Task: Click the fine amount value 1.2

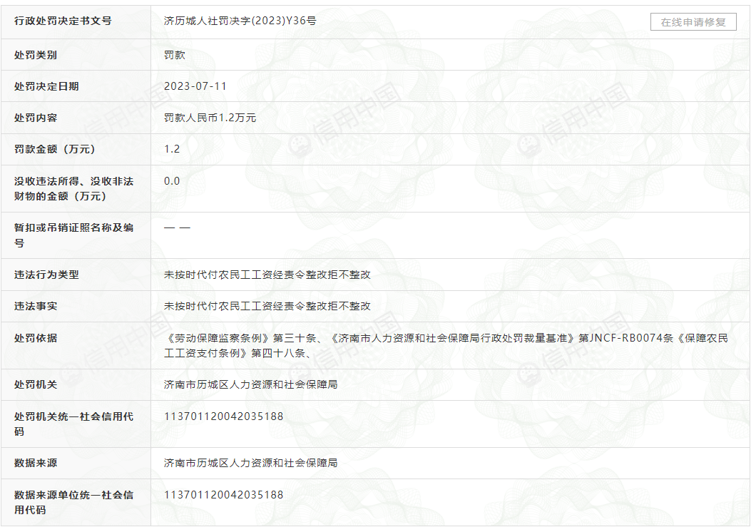Action: (x=172, y=149)
